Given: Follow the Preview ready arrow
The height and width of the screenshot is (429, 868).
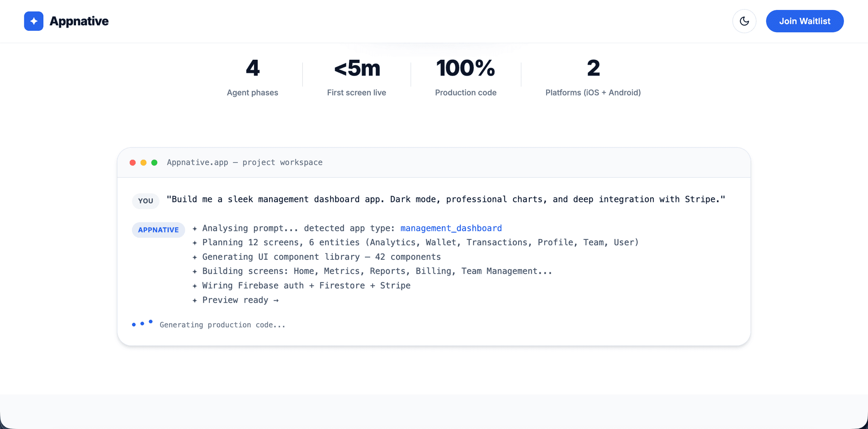Looking at the screenshot, I should (x=275, y=300).
